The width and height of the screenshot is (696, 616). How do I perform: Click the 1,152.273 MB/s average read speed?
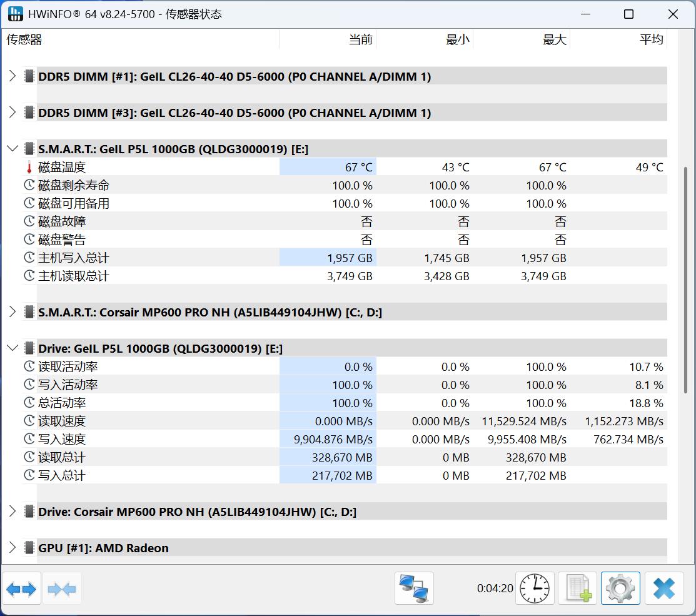tap(624, 421)
